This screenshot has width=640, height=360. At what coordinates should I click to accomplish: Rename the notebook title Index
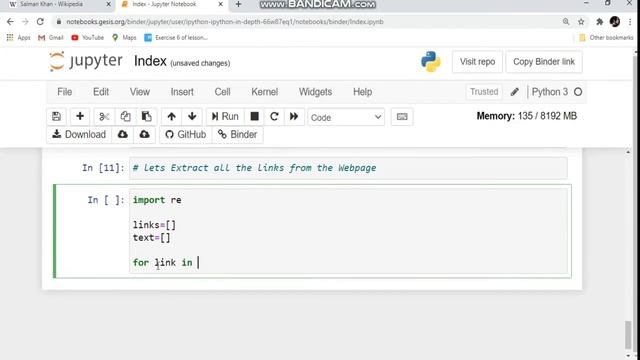tap(150, 61)
